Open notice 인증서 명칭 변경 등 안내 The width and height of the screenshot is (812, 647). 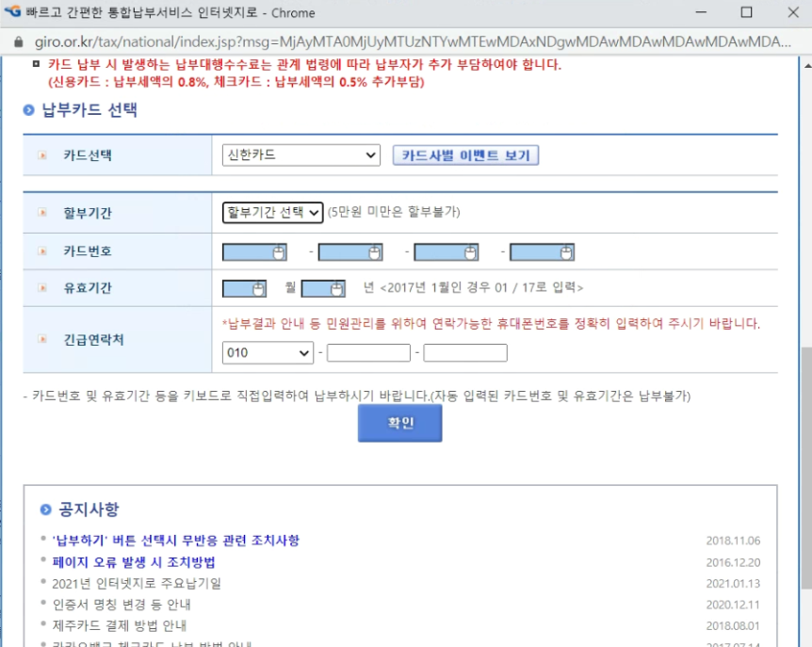click(122, 605)
